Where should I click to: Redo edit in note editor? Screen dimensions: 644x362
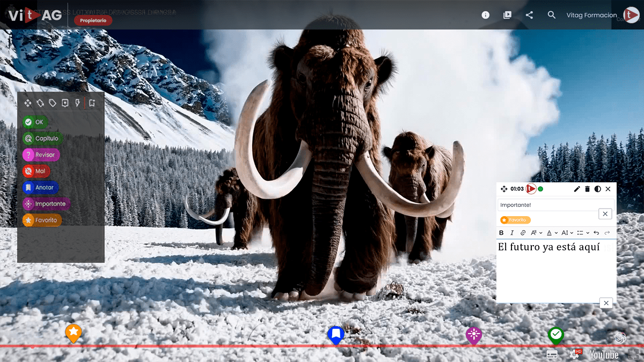coord(607,233)
